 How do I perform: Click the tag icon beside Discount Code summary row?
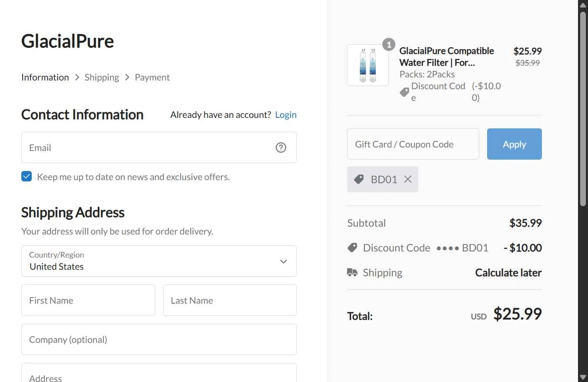(352, 248)
